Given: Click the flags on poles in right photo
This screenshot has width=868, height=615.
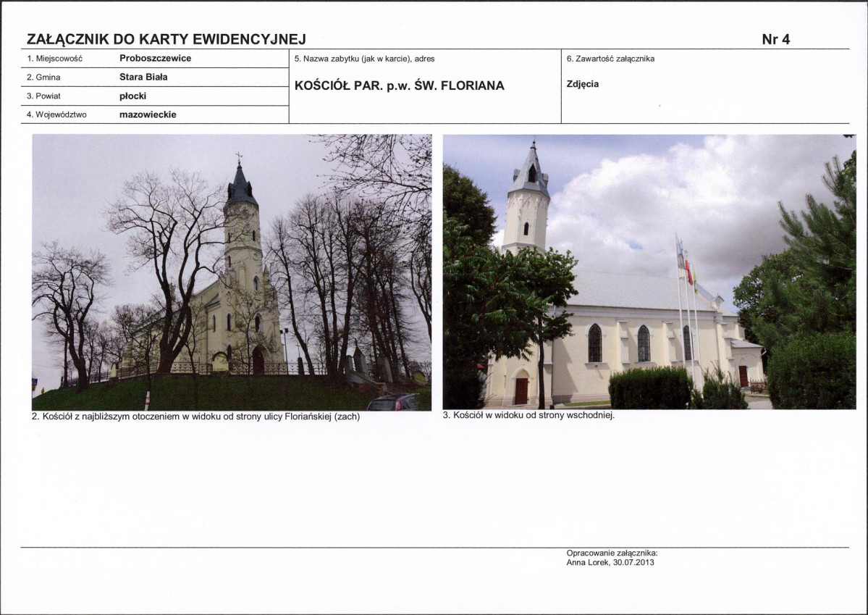Looking at the screenshot, I should pos(686,266).
